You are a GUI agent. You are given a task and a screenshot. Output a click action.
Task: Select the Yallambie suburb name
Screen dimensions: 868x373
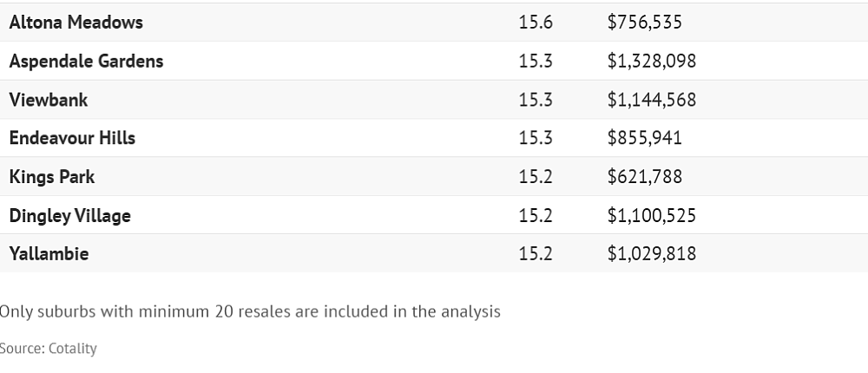(x=49, y=253)
